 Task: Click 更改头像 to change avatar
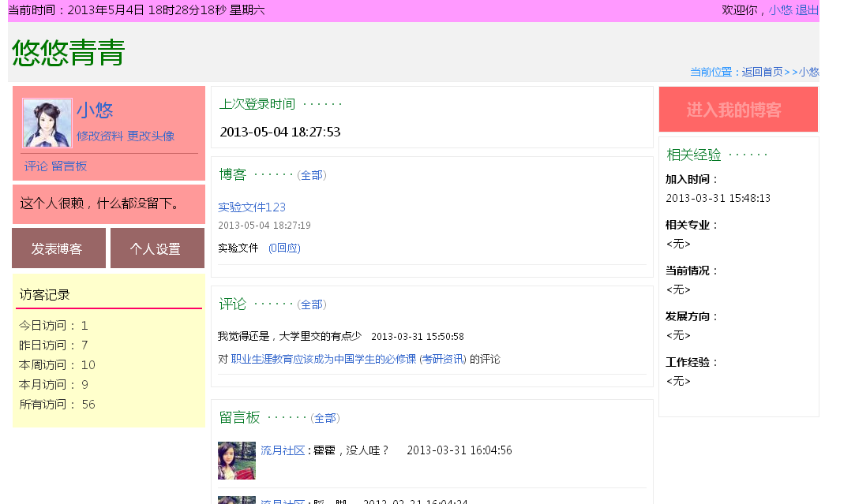[x=151, y=136]
